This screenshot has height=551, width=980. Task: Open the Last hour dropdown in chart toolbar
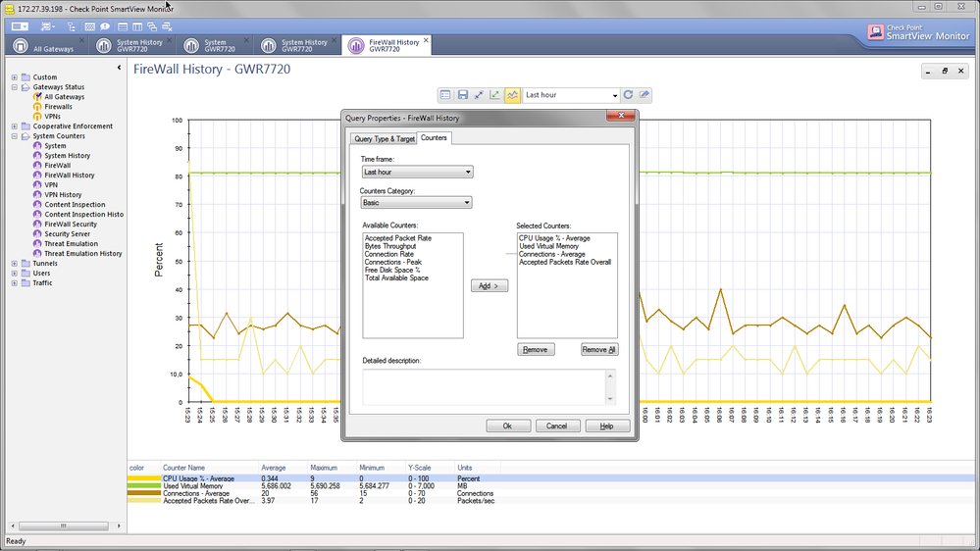[x=571, y=95]
